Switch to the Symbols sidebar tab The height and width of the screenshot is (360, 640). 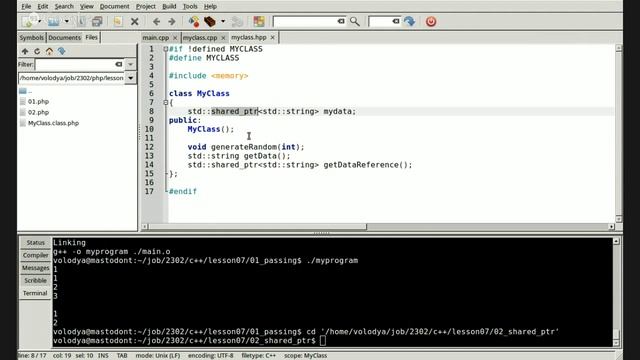pos(31,38)
